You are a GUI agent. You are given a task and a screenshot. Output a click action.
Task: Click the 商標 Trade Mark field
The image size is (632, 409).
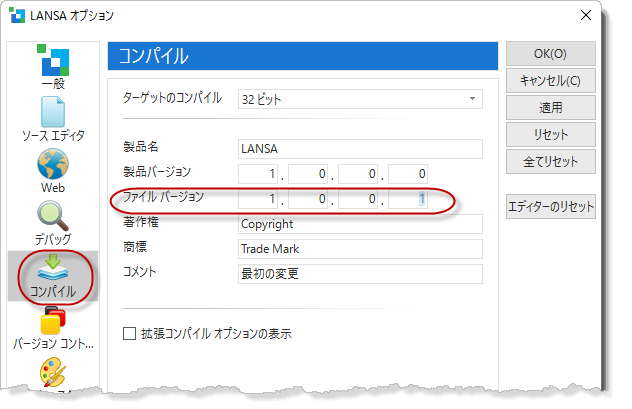(360, 249)
